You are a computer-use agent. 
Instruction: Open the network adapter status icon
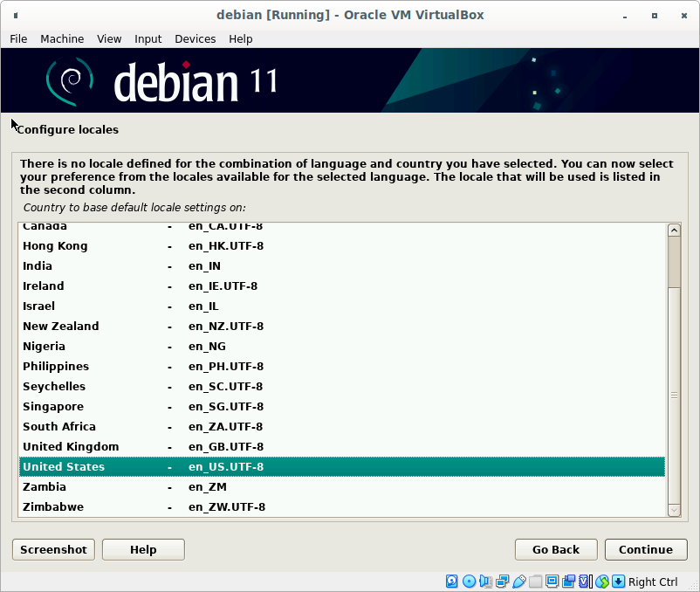[502, 582]
